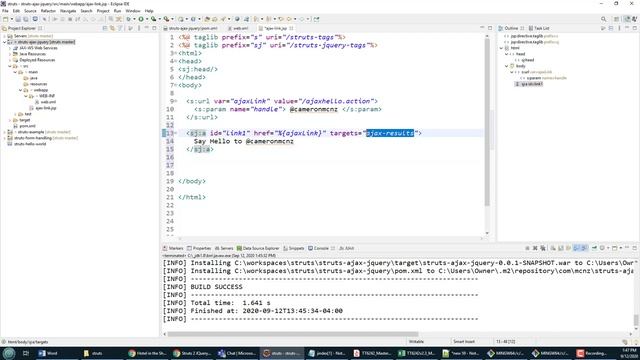Expand the Servers node

(4, 36)
